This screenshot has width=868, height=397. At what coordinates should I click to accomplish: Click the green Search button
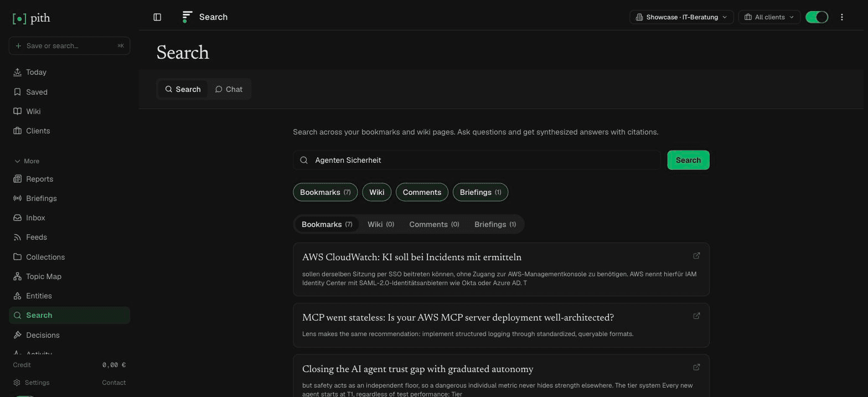coord(688,160)
